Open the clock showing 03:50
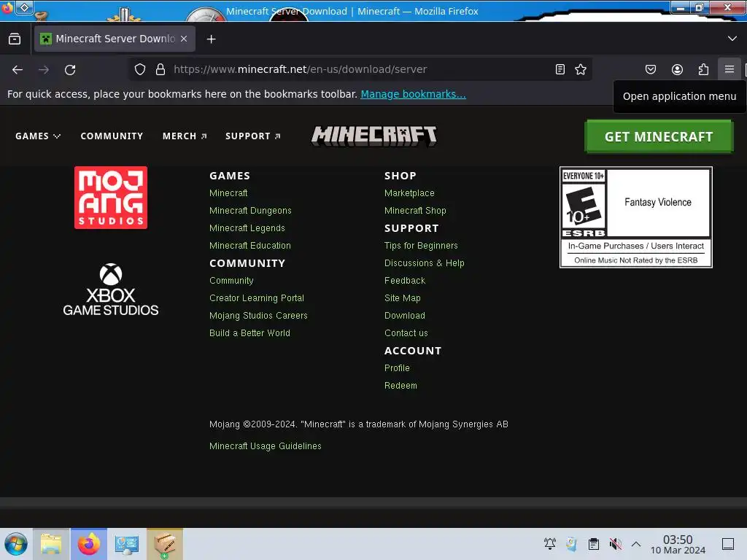The height and width of the screenshot is (560, 747). (x=678, y=545)
